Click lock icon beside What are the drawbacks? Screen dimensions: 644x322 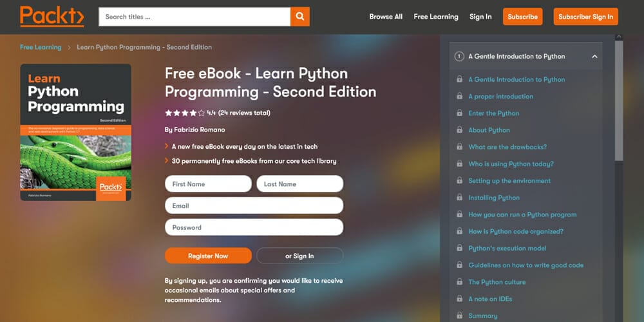coord(460,146)
